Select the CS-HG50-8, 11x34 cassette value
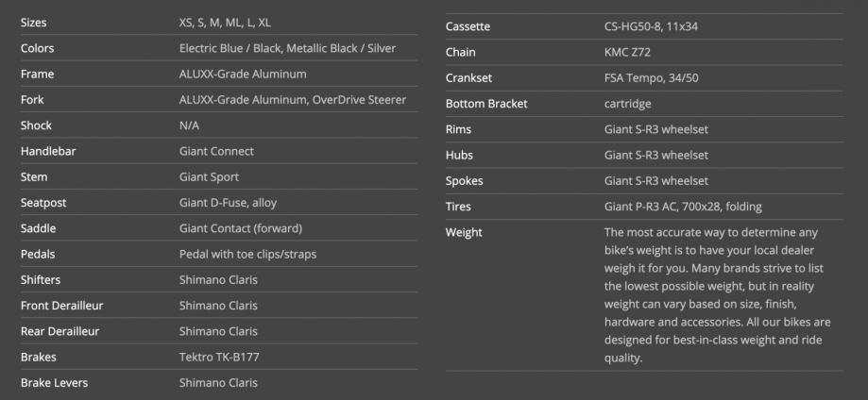 pos(651,26)
